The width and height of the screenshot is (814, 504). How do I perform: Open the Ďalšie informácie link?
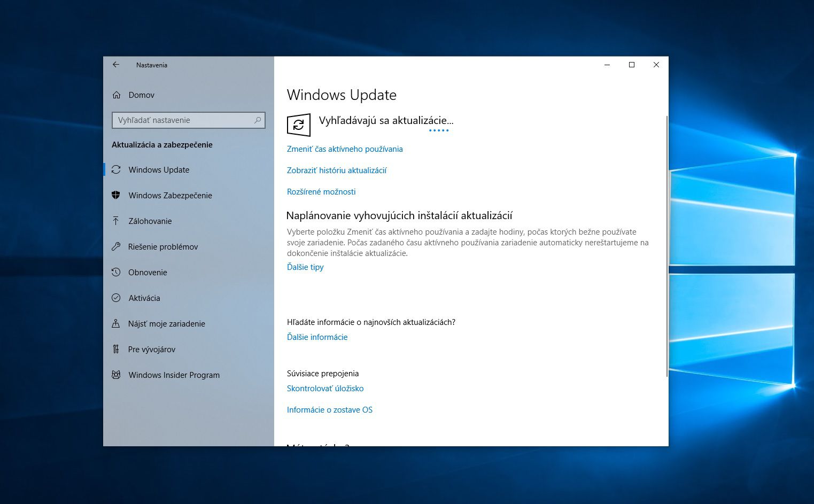317,337
